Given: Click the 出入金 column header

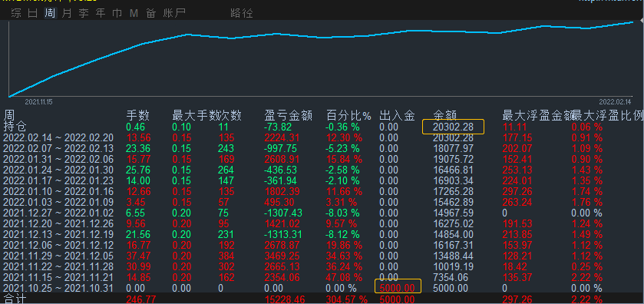Looking at the screenshot, I should [x=397, y=115].
